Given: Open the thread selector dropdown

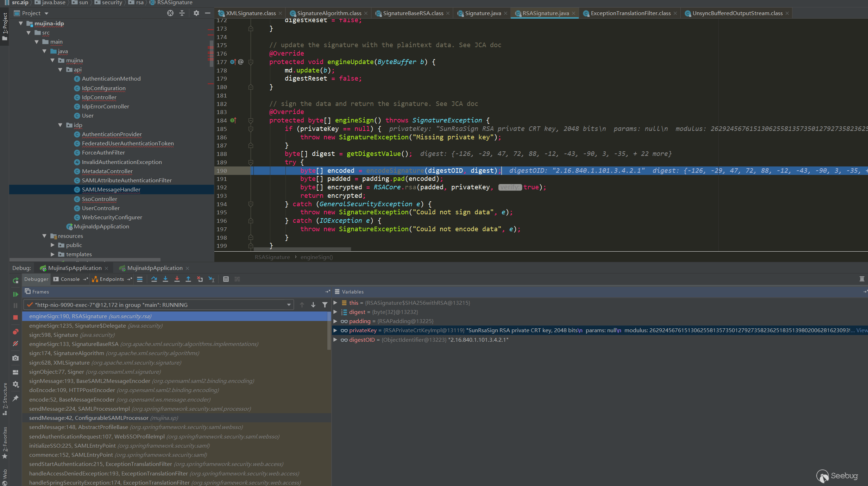Looking at the screenshot, I should [x=289, y=305].
